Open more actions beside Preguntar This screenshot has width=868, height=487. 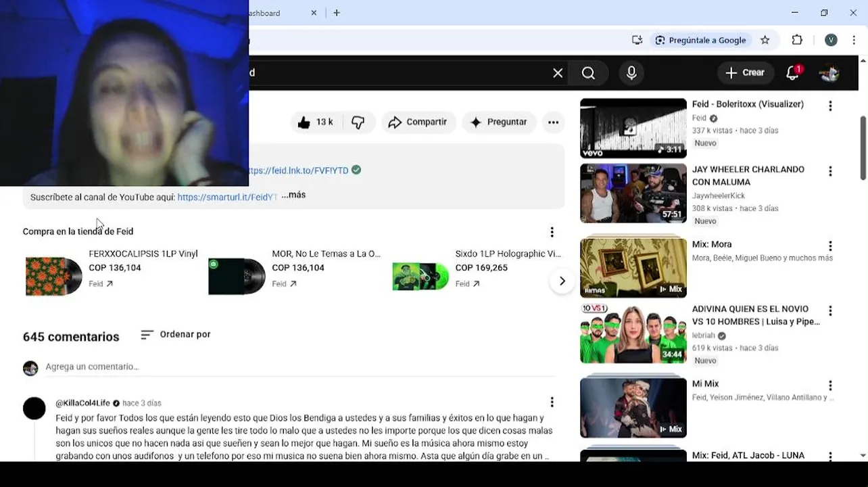click(553, 122)
